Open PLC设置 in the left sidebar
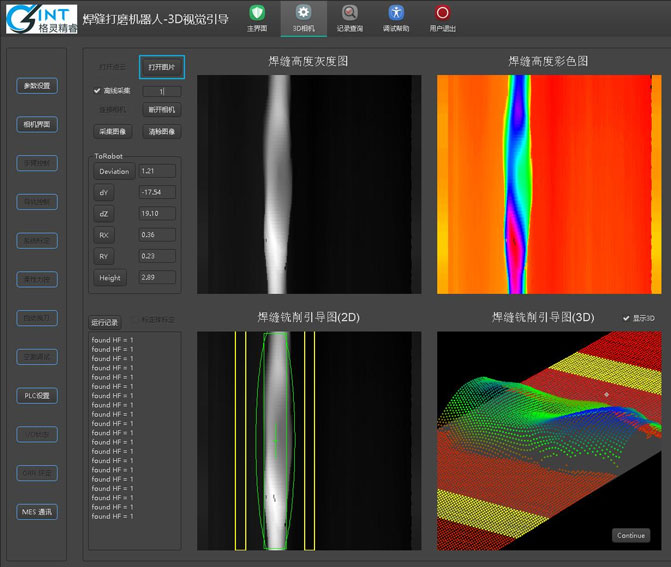This screenshot has width=671, height=567. (37, 396)
